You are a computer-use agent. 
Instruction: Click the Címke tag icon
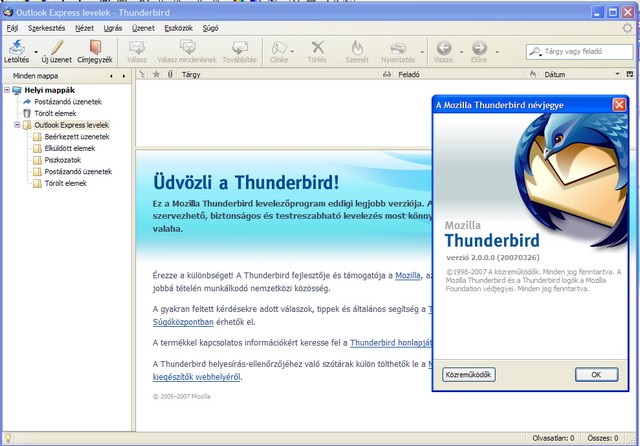coord(279,47)
